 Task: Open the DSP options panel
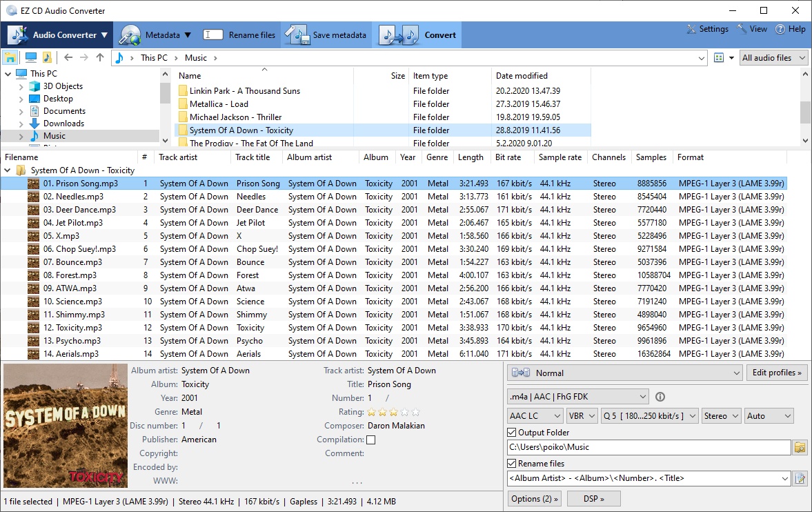coord(593,498)
